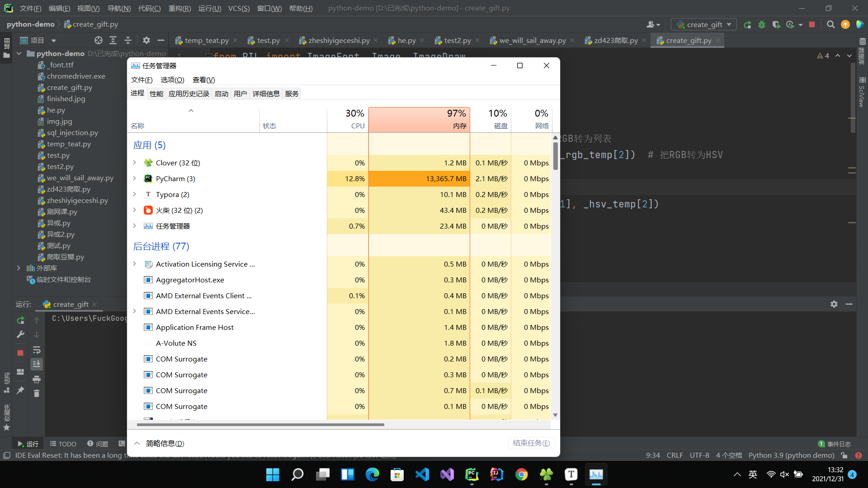This screenshot has height=488, width=868.
Task: Click the UTF-8 encoding status item
Action: point(699,455)
